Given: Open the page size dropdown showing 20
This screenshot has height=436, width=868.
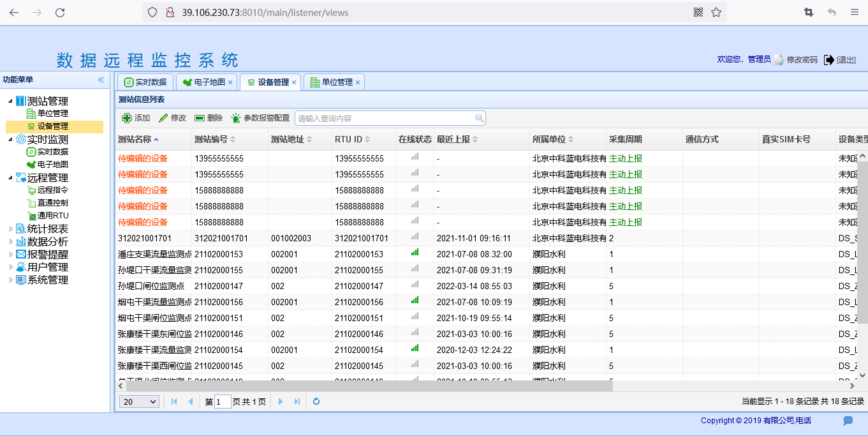Looking at the screenshot, I should pyautogui.click(x=140, y=402).
